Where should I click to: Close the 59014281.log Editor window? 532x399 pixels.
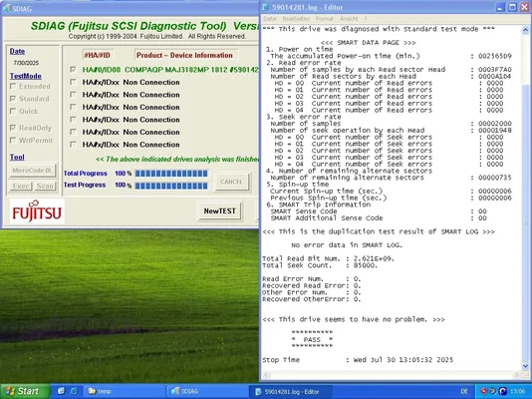click(525, 7)
